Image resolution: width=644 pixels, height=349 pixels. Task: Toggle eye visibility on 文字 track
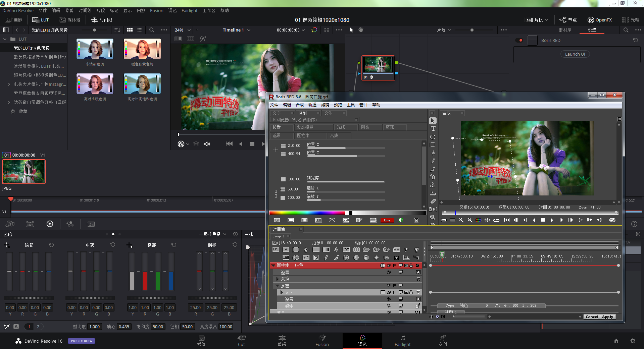389,292
